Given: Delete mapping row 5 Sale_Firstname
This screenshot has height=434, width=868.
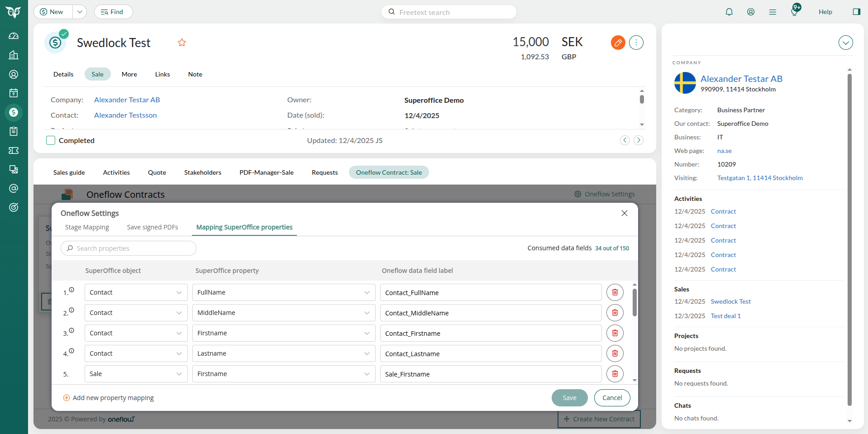Looking at the screenshot, I should pos(615,374).
